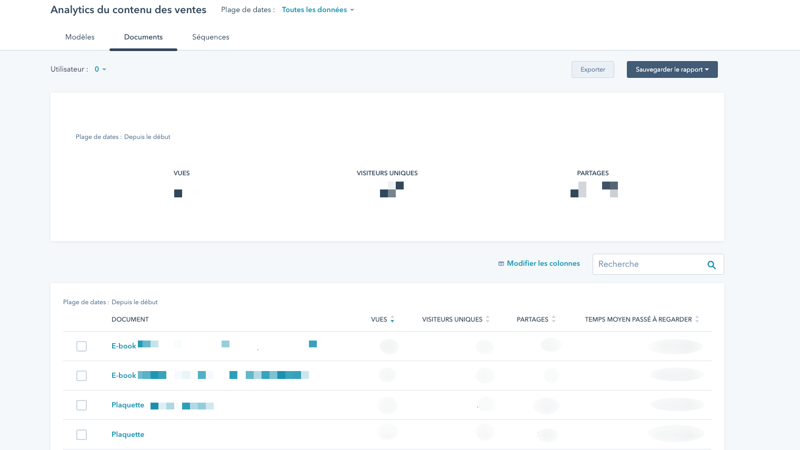Viewport: 800px width, 450px height.
Task: Tick the checkbox of the first Plaquette row
Action: [82, 406]
